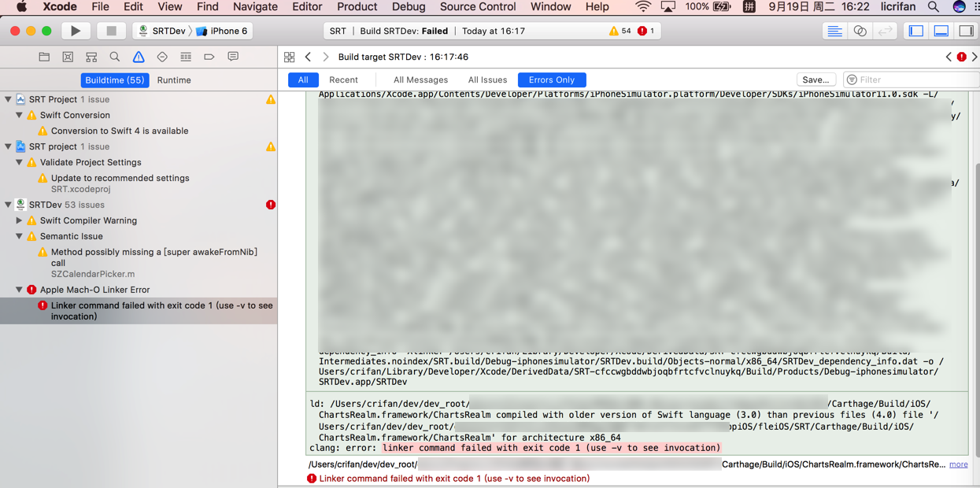The height and width of the screenshot is (488, 980).
Task: Open the related items grid menu
Action: pyautogui.click(x=290, y=57)
